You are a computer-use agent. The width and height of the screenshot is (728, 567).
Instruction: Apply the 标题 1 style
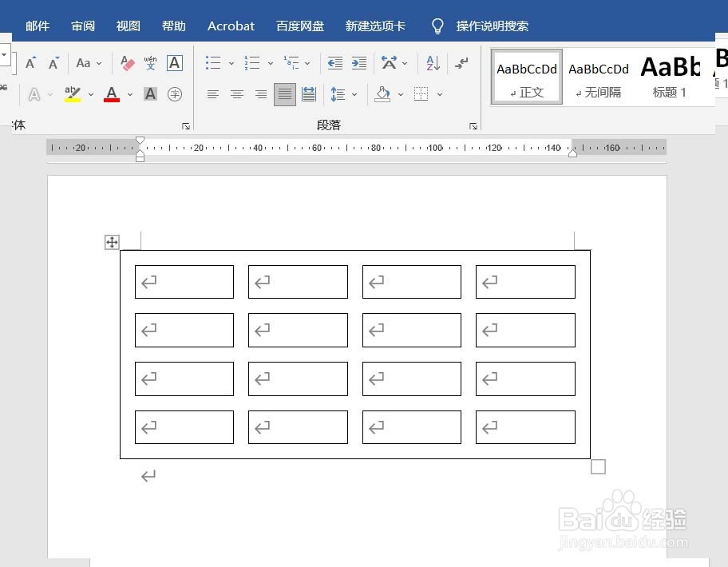670,77
